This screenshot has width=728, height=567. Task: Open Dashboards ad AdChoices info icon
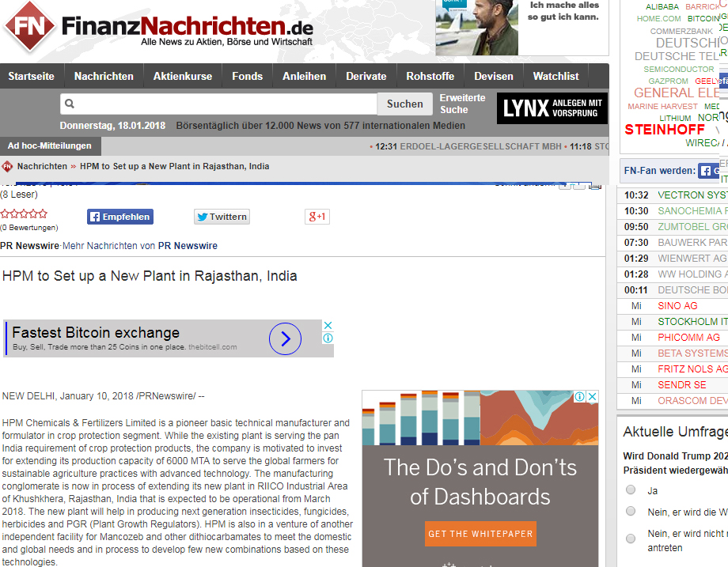tap(580, 397)
